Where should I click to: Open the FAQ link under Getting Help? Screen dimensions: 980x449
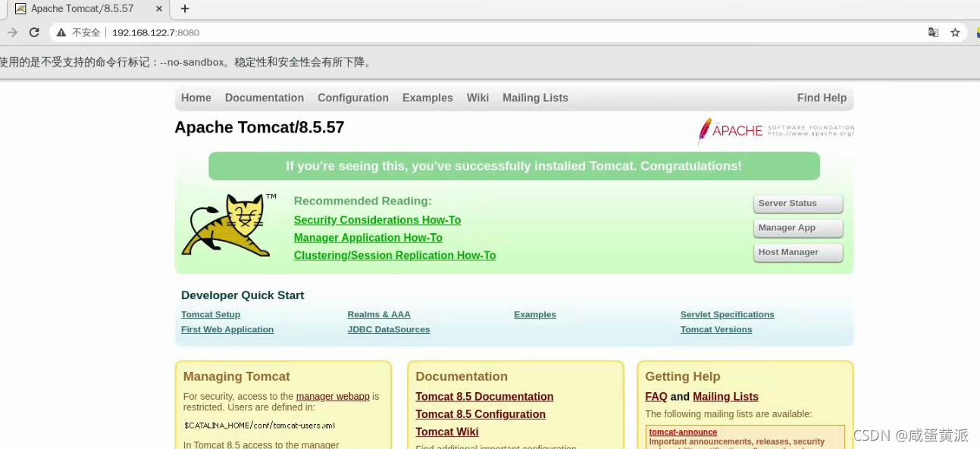pos(656,397)
